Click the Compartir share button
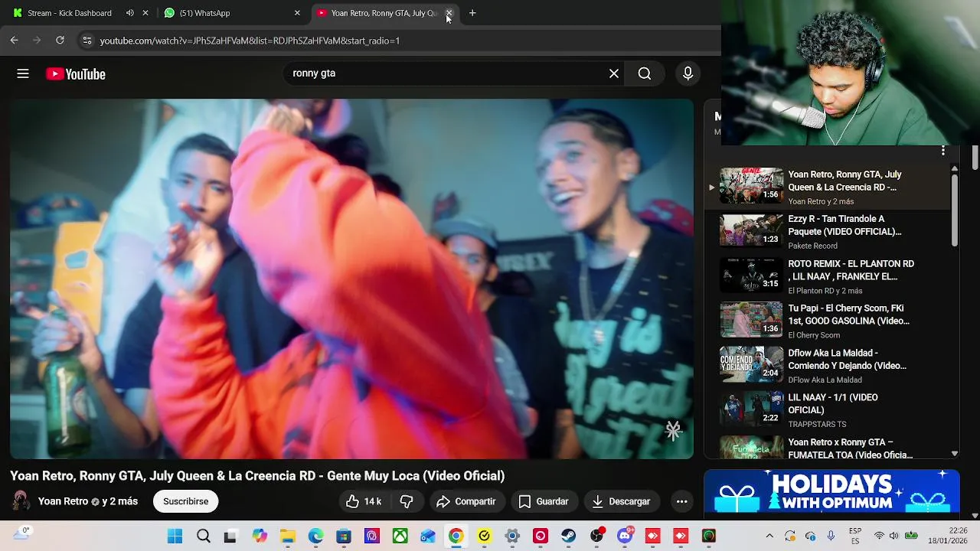The width and height of the screenshot is (980, 551). [465, 501]
